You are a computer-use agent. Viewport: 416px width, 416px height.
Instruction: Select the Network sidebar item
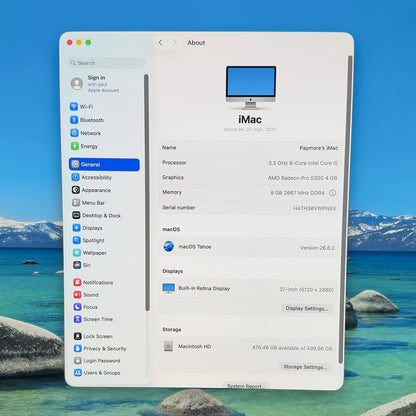click(86, 133)
